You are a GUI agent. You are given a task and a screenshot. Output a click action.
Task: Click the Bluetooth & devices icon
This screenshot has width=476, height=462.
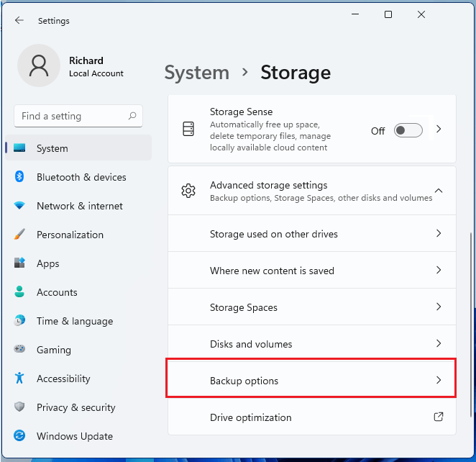click(x=20, y=177)
